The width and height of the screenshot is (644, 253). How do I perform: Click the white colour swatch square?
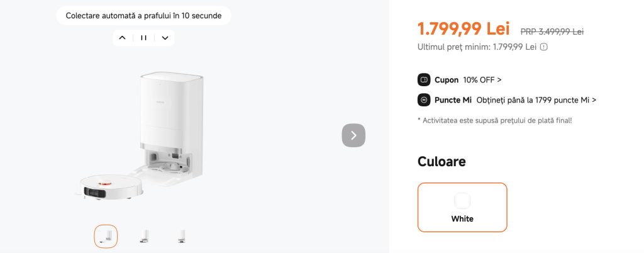point(462,201)
